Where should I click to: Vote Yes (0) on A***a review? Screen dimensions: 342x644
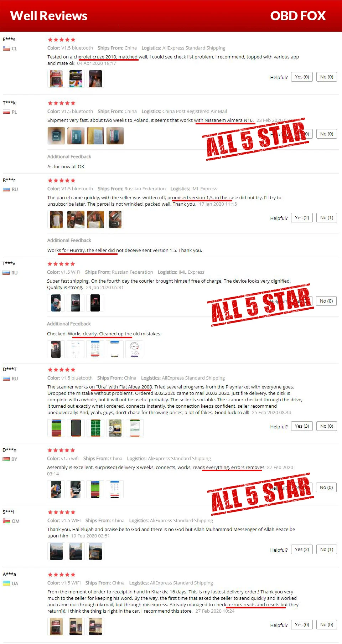point(302,625)
